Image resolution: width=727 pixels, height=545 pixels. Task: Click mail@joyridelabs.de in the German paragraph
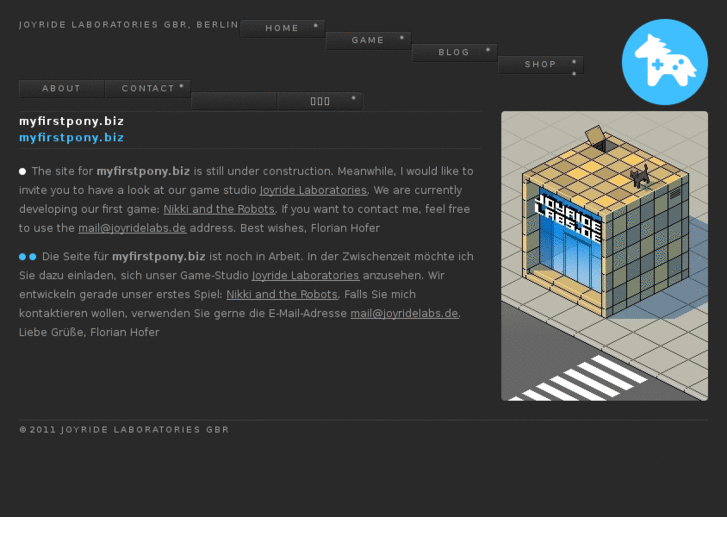click(x=404, y=314)
